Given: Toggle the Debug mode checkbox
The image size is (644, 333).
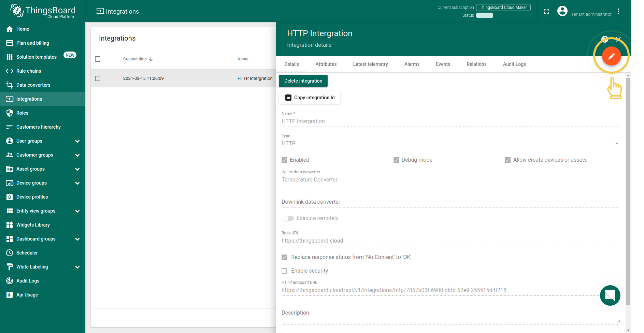Looking at the screenshot, I should tap(396, 160).
